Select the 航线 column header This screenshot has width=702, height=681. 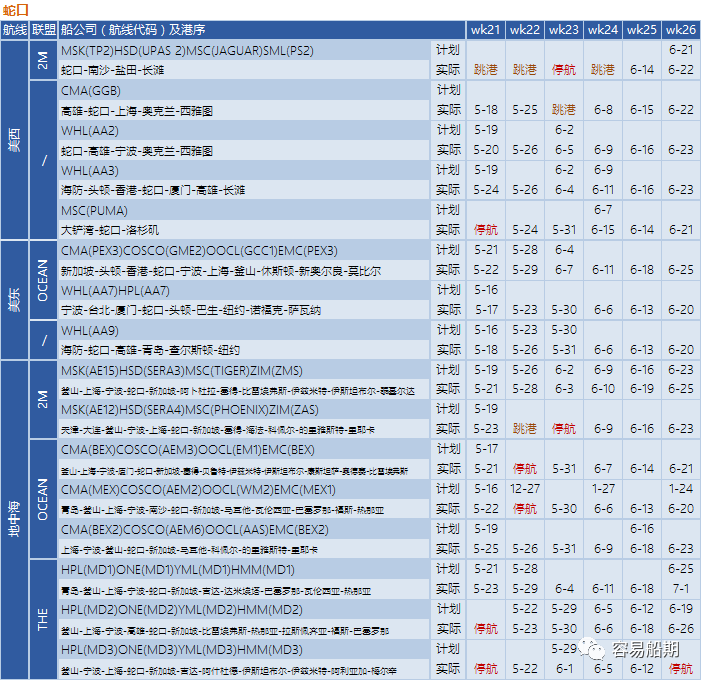(15, 30)
